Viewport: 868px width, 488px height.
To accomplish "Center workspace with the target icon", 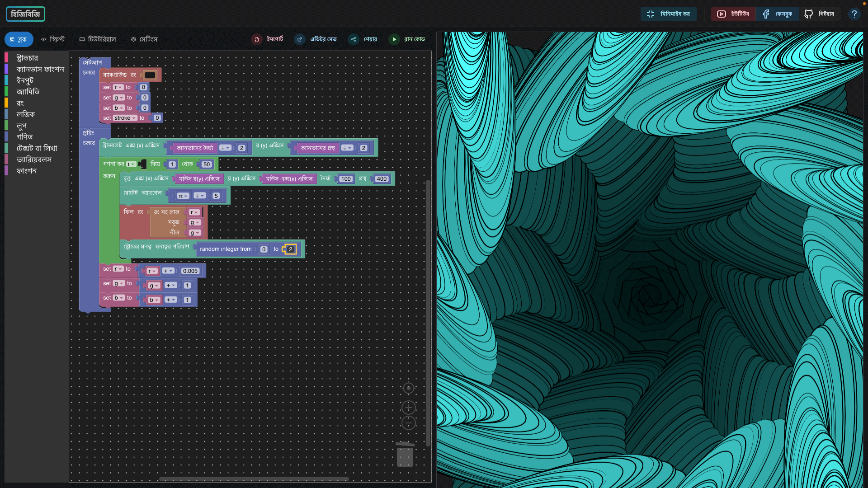I will [x=408, y=388].
